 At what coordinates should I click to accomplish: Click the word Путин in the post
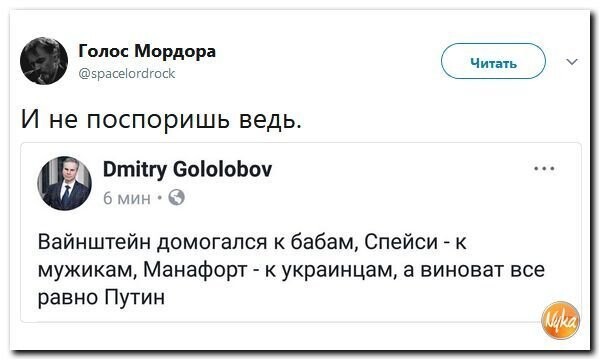click(135, 297)
